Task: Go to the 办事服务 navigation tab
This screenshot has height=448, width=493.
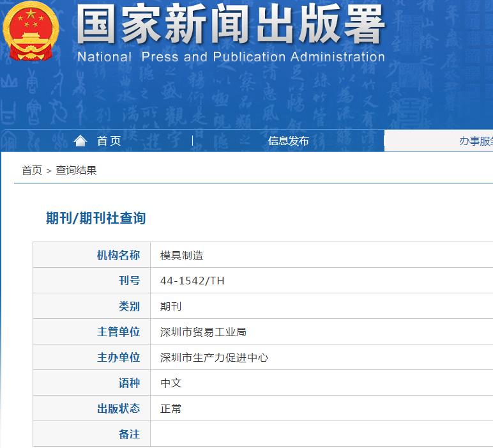Action: [x=475, y=141]
